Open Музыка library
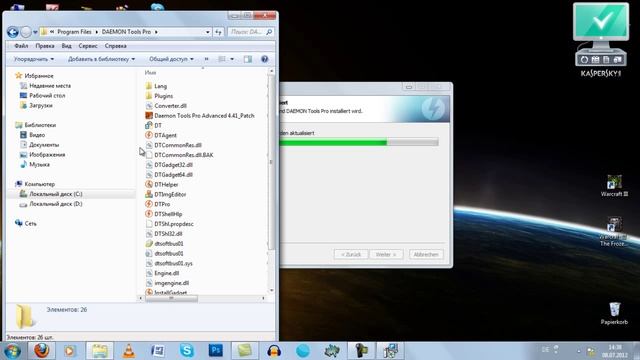This screenshot has height=360, width=640. [39, 164]
